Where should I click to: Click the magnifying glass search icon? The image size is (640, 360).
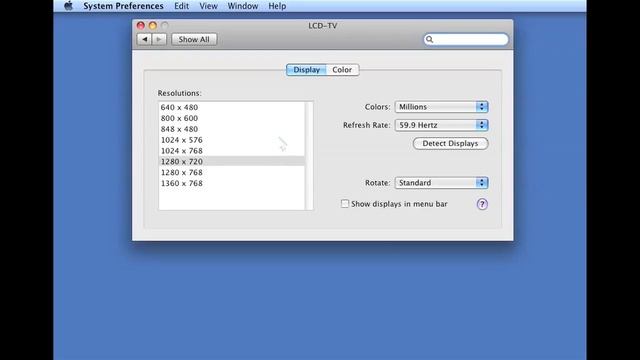[x=429, y=39]
